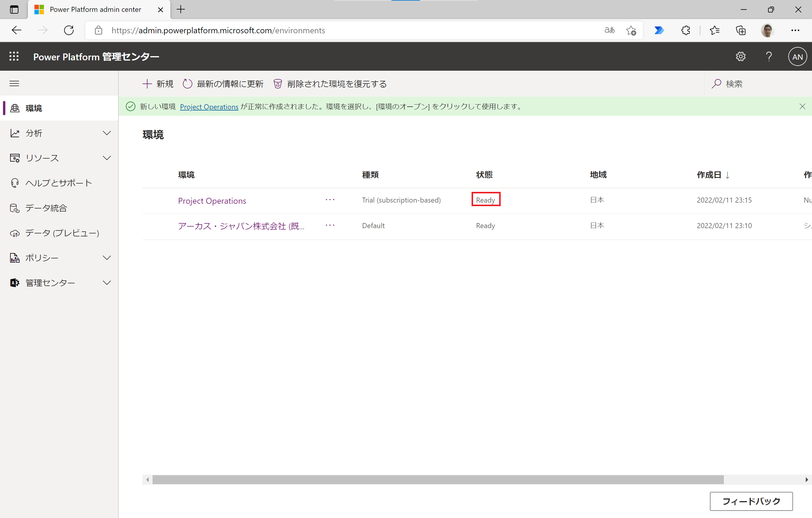Open the app launcher waffle icon
This screenshot has height=518, width=812.
pyautogui.click(x=14, y=56)
